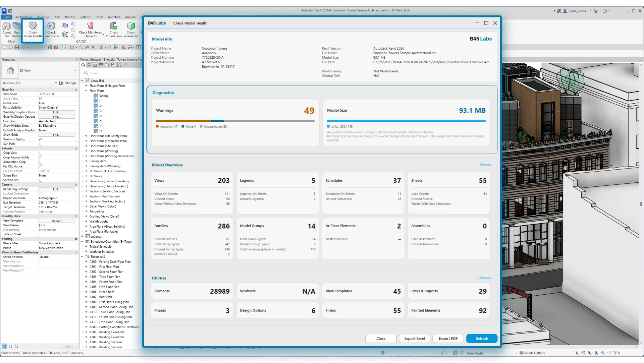Open the User Profile ribbon icon

(16, 30)
